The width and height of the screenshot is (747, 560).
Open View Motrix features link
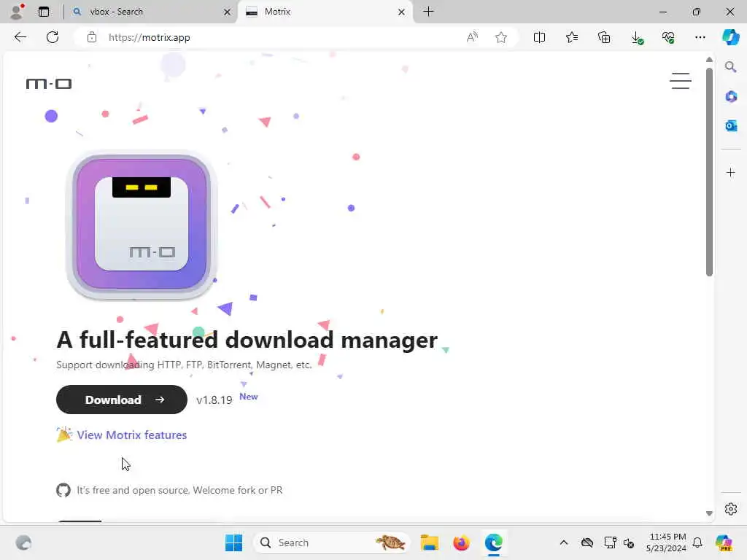(131, 435)
